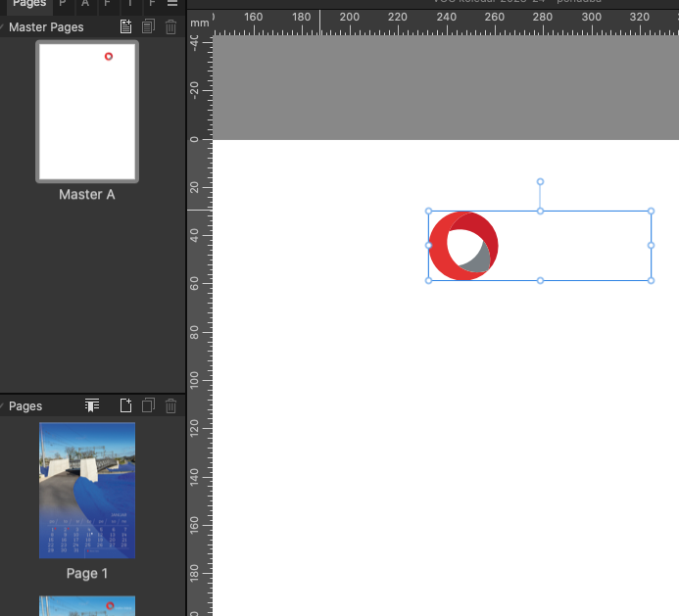Click the top-left selection handle
Image resolution: width=679 pixels, height=616 pixels.
point(428,212)
